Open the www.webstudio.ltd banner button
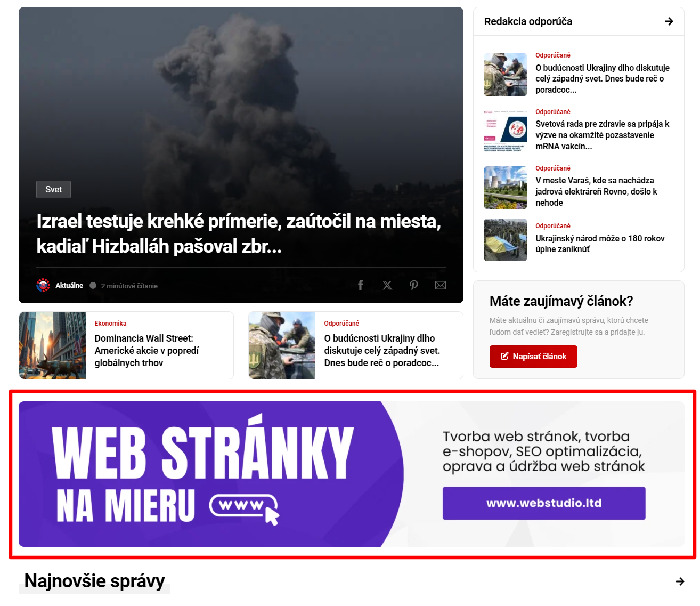Viewport: 700px width, 606px height. (x=544, y=503)
